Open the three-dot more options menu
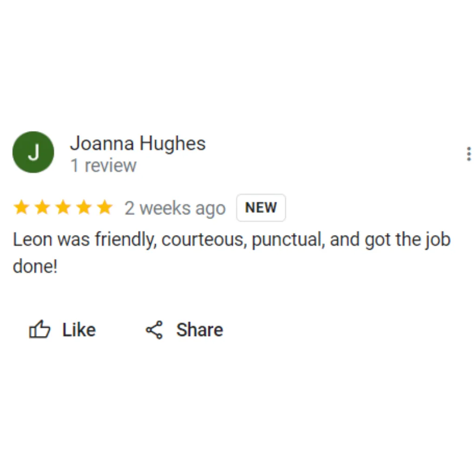The width and height of the screenshot is (476, 476). tap(469, 154)
